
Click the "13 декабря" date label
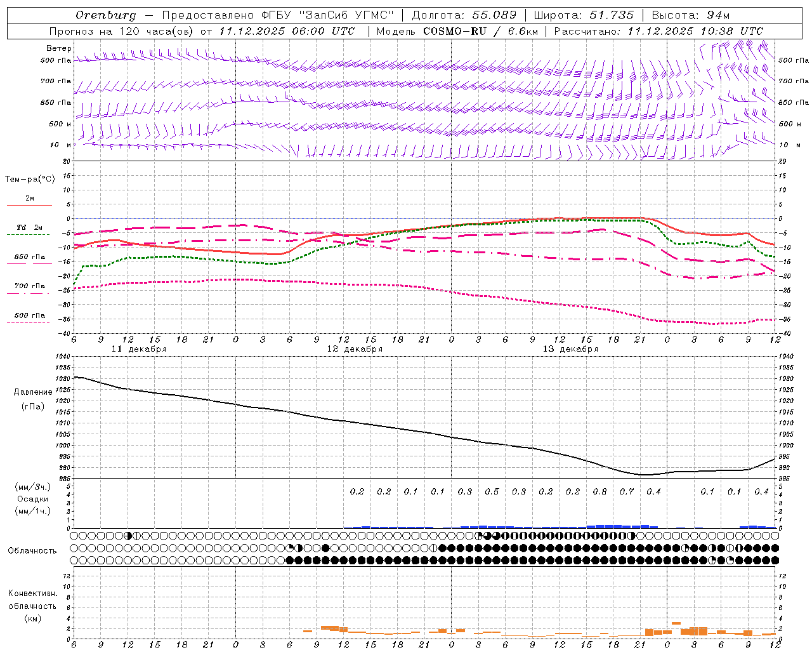tap(570, 349)
